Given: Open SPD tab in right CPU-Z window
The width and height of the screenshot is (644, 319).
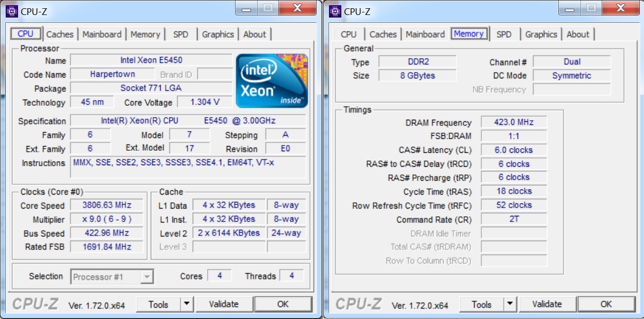Looking at the screenshot, I should click(x=504, y=34).
